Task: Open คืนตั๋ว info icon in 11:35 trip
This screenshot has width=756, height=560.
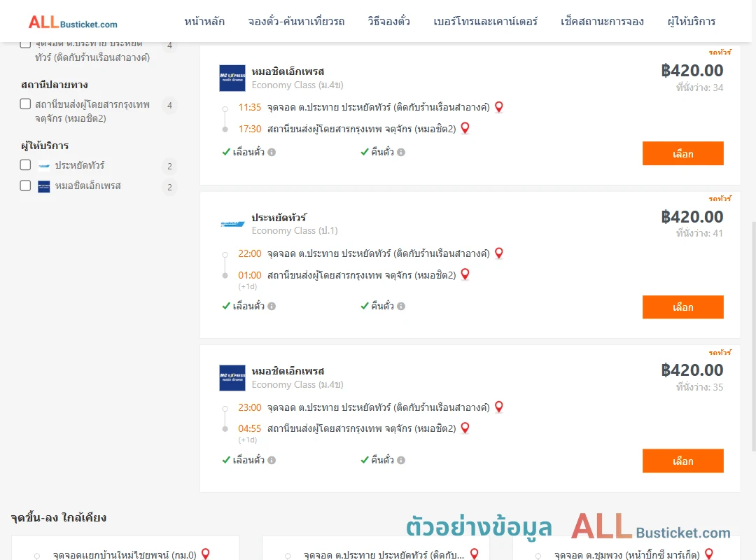Action: 401,153
